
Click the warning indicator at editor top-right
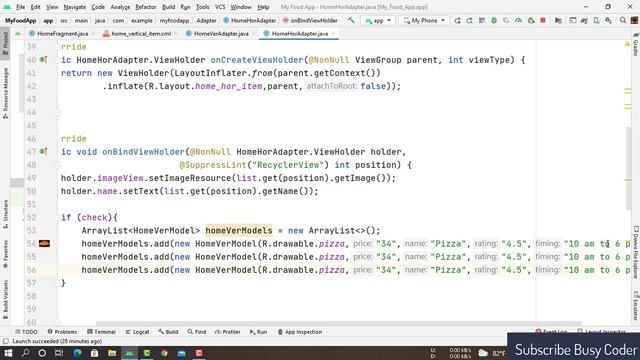point(627,44)
